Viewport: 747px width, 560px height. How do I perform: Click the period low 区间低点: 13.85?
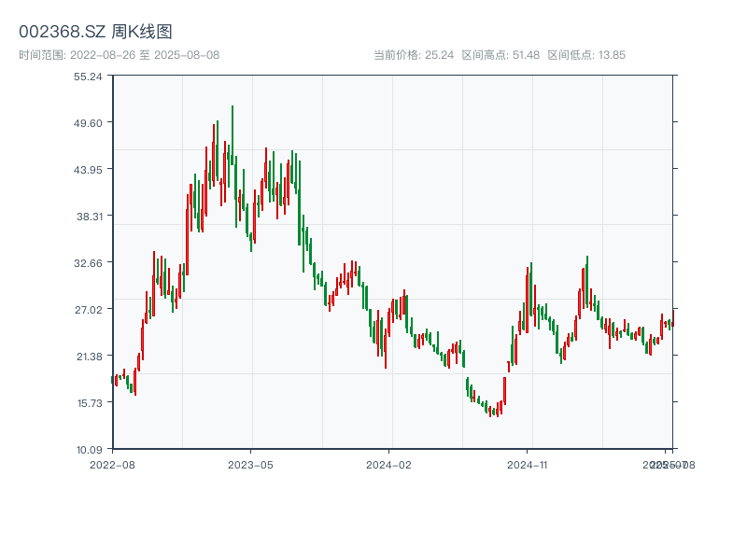coord(586,55)
